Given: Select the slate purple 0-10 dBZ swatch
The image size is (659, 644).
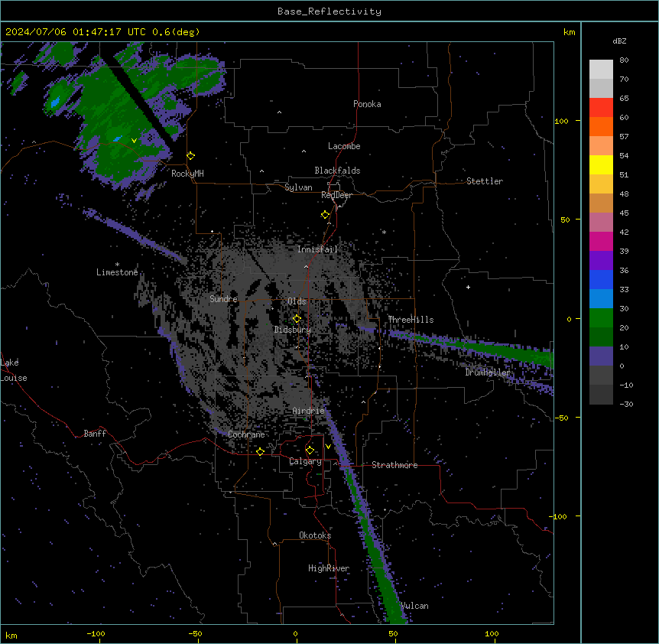Looking at the screenshot, I should 601,356.
